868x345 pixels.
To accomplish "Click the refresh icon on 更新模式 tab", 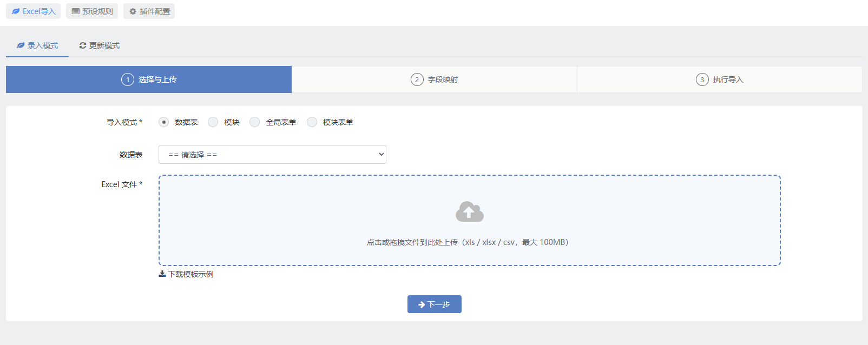I will coord(83,45).
